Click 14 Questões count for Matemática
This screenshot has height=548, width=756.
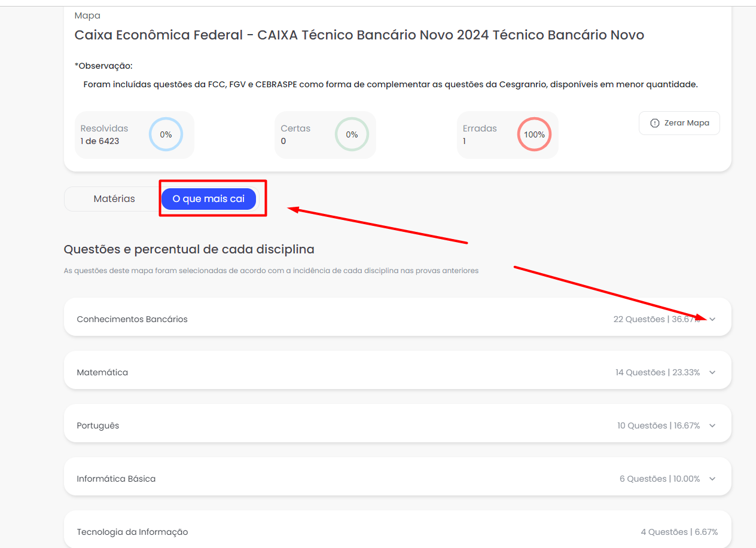point(640,372)
